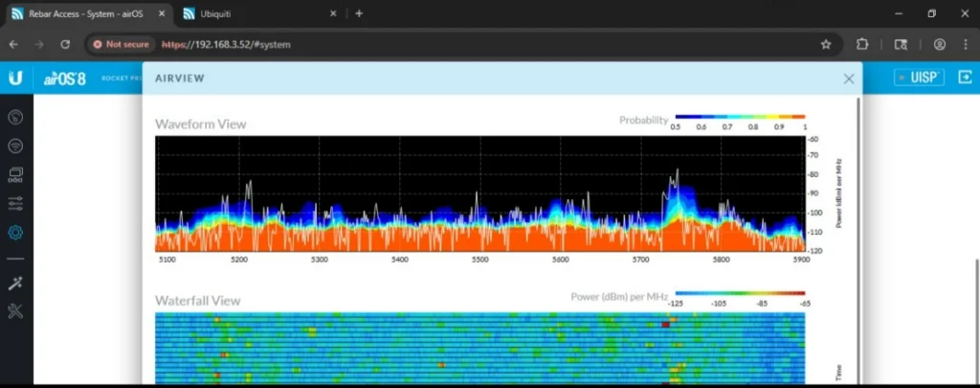The image size is (980, 388).
Task: Open the Wireless settings sidebar icon
Action: 15,147
